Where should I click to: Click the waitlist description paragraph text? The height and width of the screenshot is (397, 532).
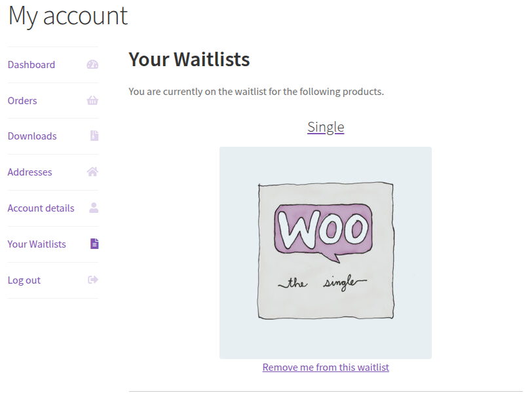(x=256, y=92)
